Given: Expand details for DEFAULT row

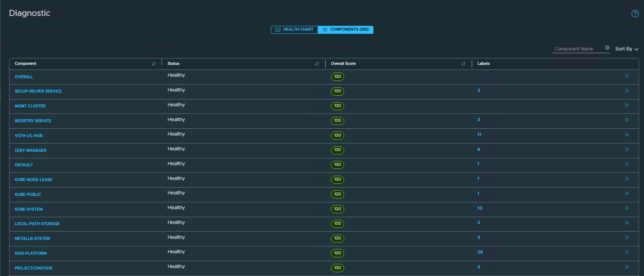Looking at the screenshot, I should tap(627, 164).
